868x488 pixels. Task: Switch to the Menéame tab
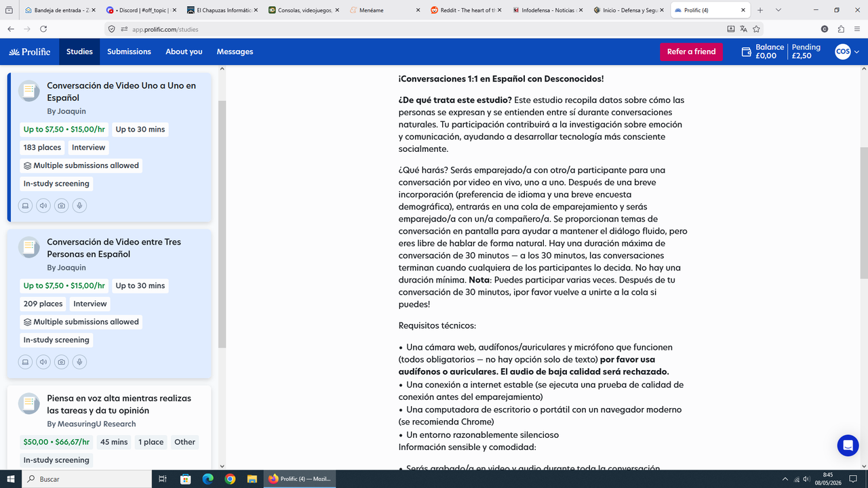coord(385,10)
